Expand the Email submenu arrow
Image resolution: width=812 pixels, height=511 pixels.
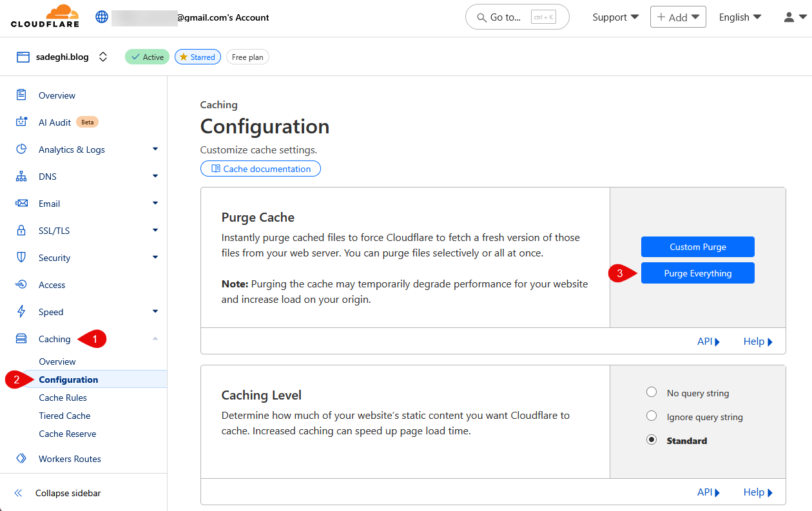pos(155,203)
